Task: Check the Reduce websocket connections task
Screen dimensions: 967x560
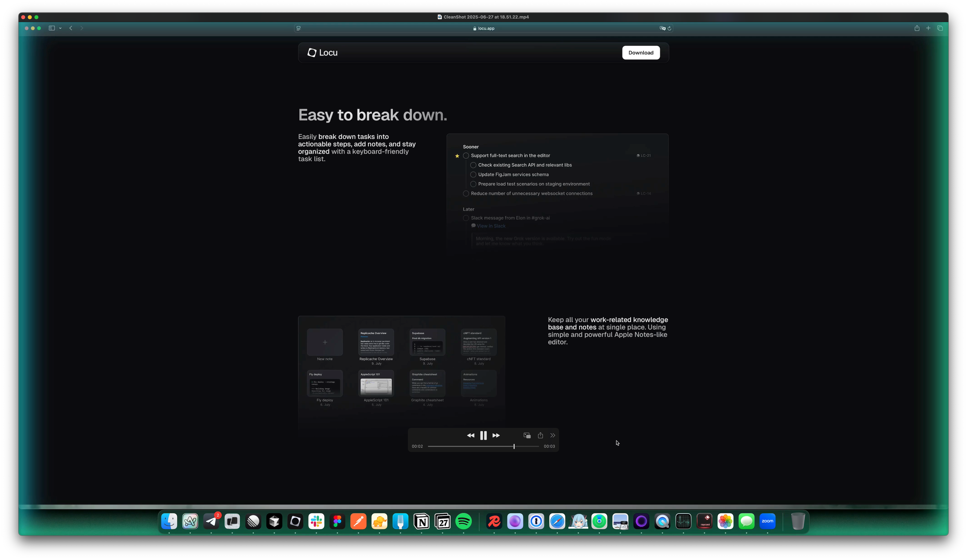Action: [x=466, y=194]
